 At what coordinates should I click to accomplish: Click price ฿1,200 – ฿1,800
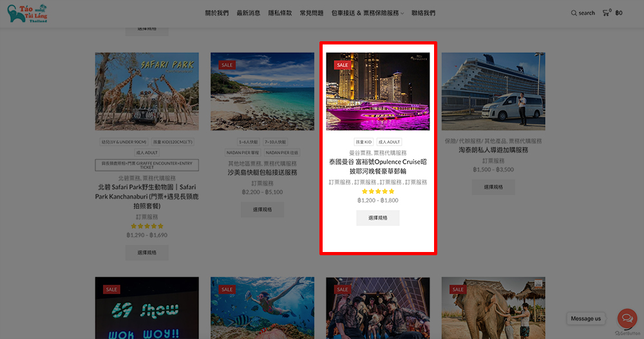click(378, 200)
